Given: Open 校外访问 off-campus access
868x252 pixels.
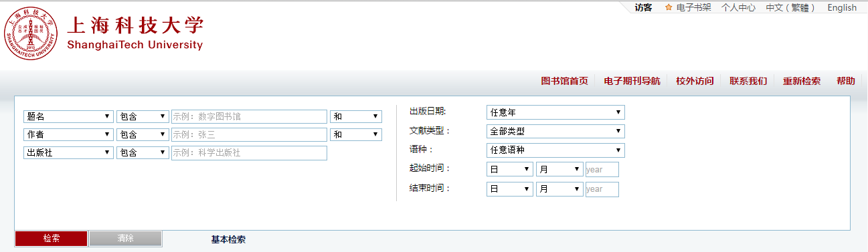Looking at the screenshot, I should (695, 81).
